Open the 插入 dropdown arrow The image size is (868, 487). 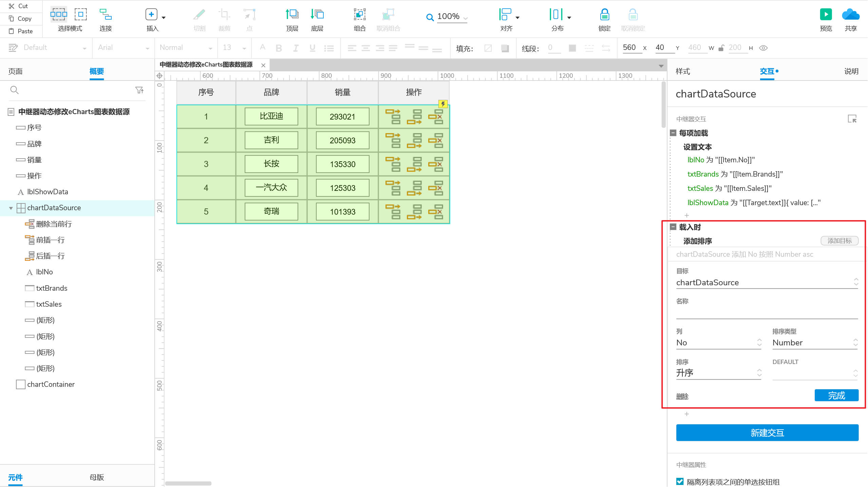click(164, 17)
